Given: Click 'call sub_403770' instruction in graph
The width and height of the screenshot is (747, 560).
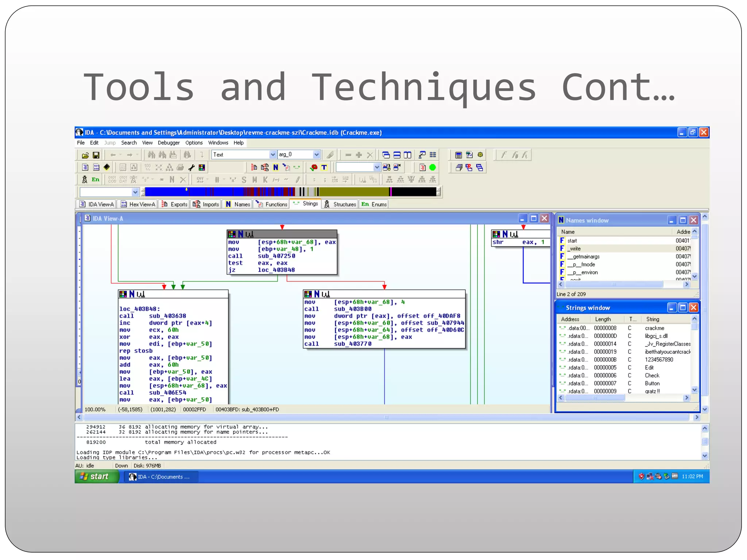Looking at the screenshot, I should [x=338, y=344].
